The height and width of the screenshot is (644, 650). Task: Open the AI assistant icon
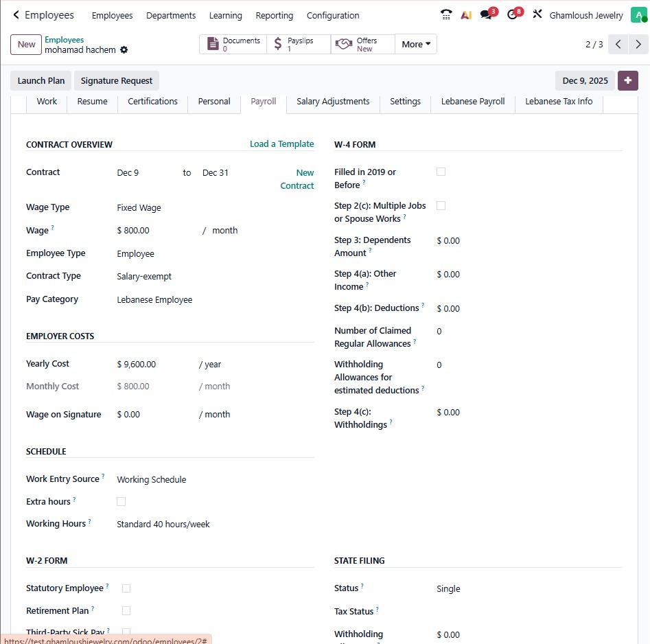[x=466, y=15]
